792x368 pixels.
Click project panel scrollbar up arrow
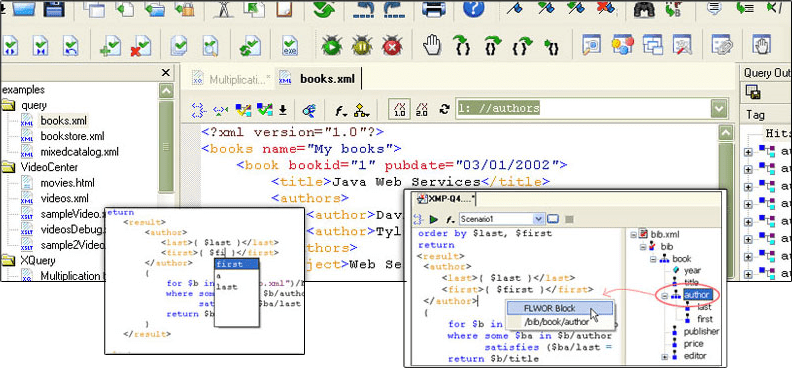166,91
